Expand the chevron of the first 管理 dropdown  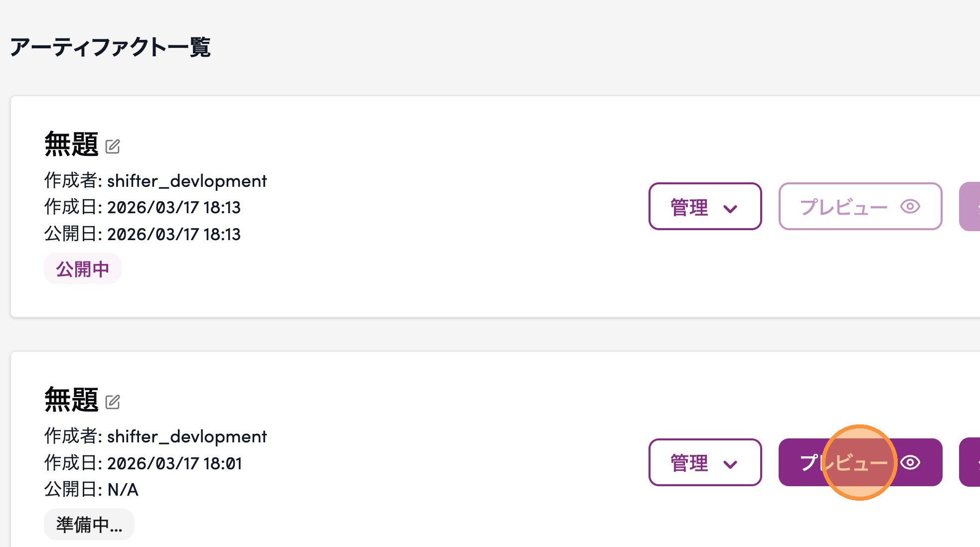pos(730,209)
